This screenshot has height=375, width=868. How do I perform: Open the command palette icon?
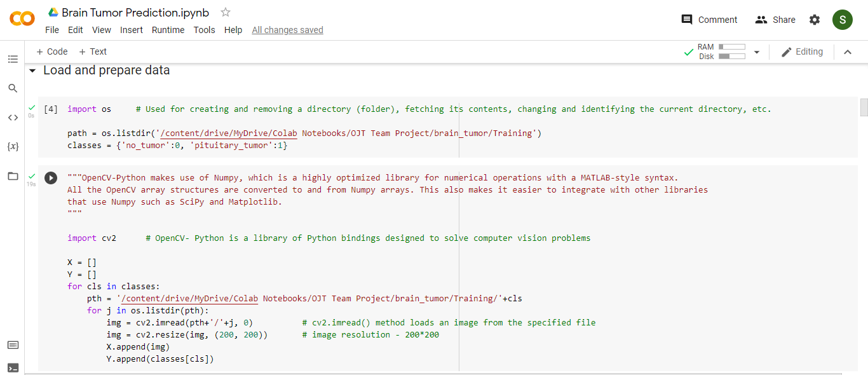(x=13, y=345)
